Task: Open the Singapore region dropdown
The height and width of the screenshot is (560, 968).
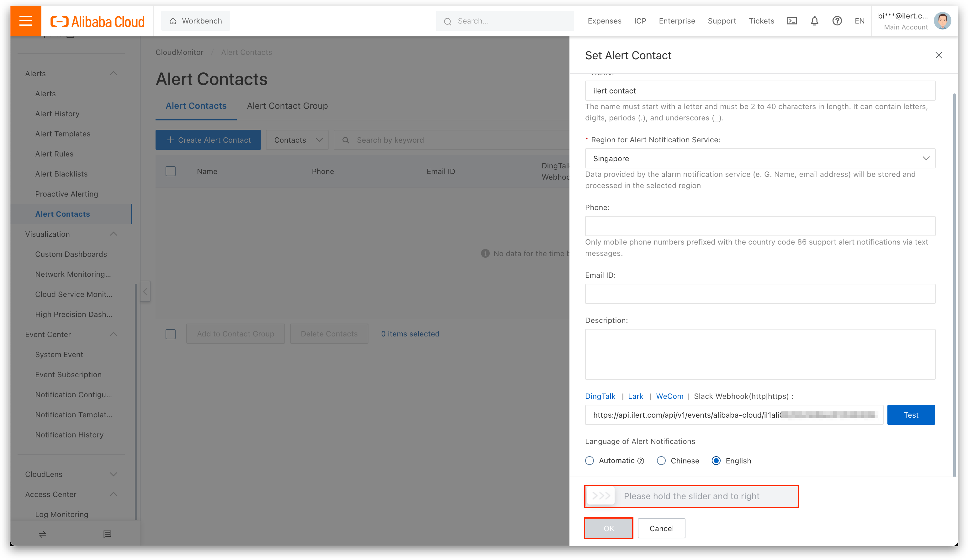Action: pyautogui.click(x=760, y=158)
